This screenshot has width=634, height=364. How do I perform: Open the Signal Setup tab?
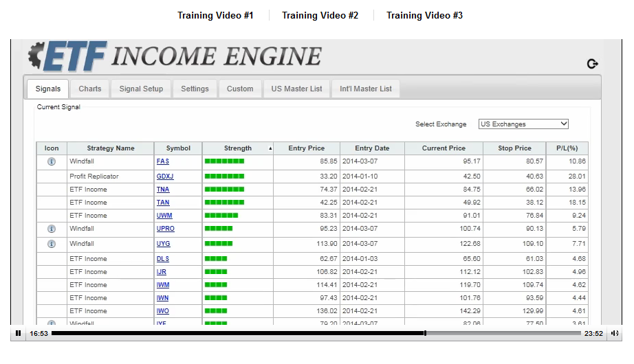pyautogui.click(x=141, y=89)
